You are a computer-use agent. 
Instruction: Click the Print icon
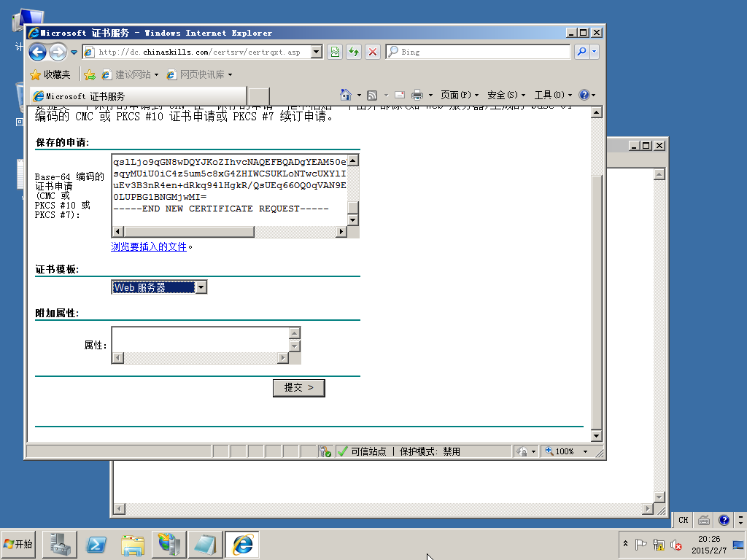[417, 96]
